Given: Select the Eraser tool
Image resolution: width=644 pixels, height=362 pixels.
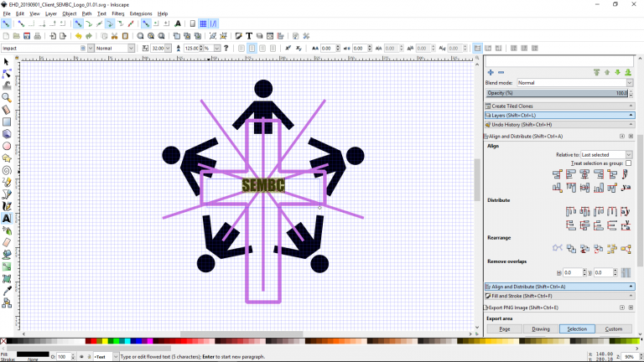Looking at the screenshot, I should point(6,242).
